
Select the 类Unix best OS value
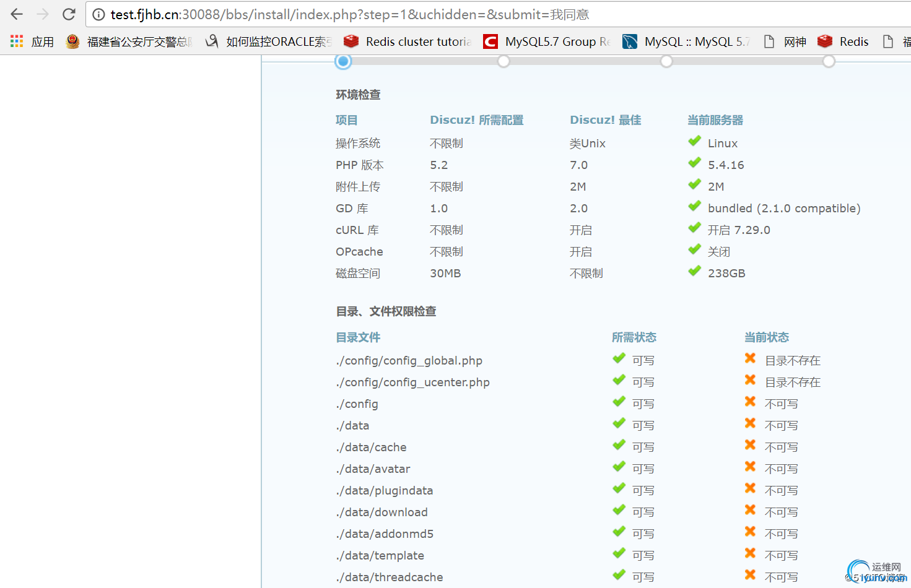(588, 144)
